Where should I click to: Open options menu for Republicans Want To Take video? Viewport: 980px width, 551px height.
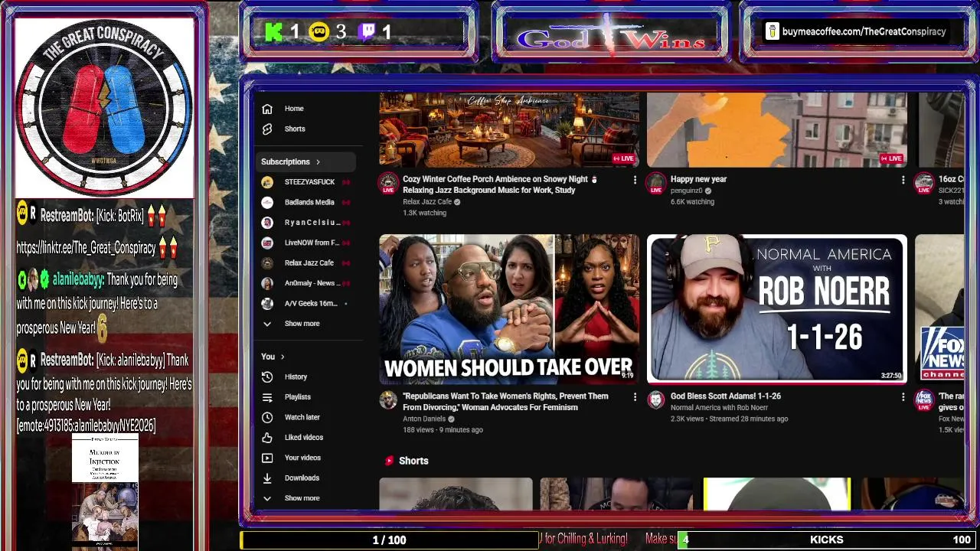click(635, 397)
